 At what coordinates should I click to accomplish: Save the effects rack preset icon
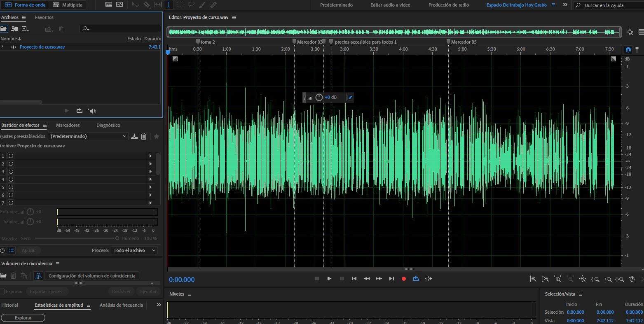pos(134,136)
